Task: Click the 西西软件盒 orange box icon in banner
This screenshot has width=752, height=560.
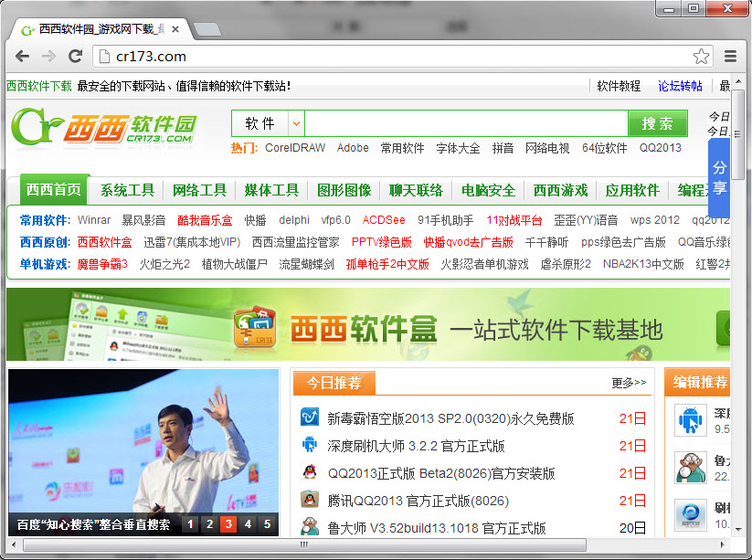Action: (255, 326)
